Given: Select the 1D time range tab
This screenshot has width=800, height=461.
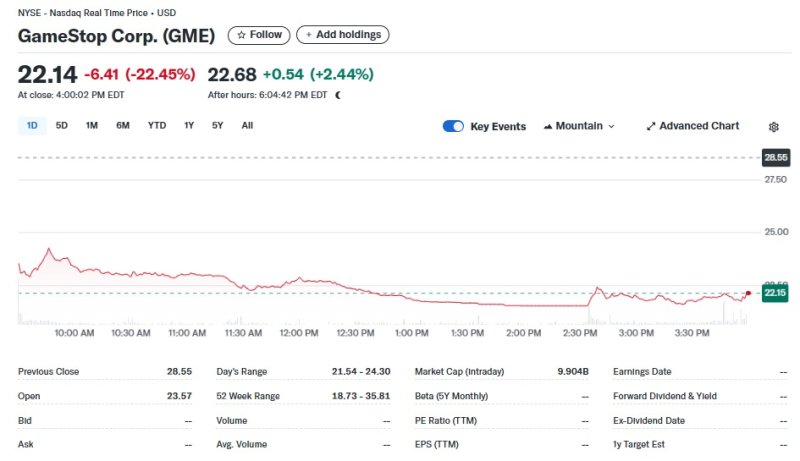Looking at the screenshot, I should tap(32, 126).
